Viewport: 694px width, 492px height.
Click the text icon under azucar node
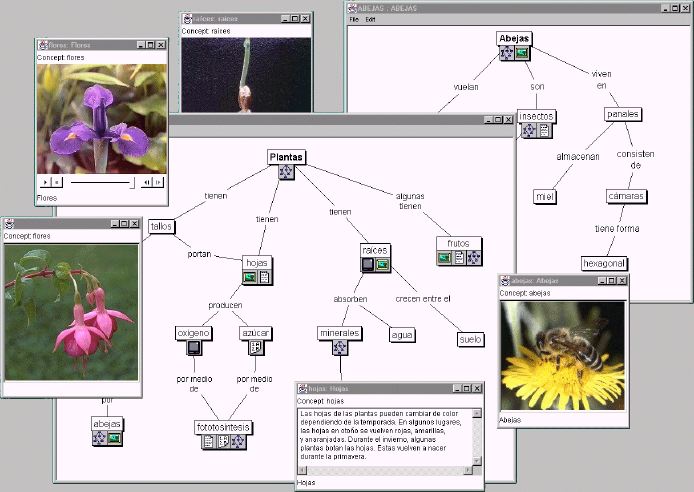[x=255, y=347]
